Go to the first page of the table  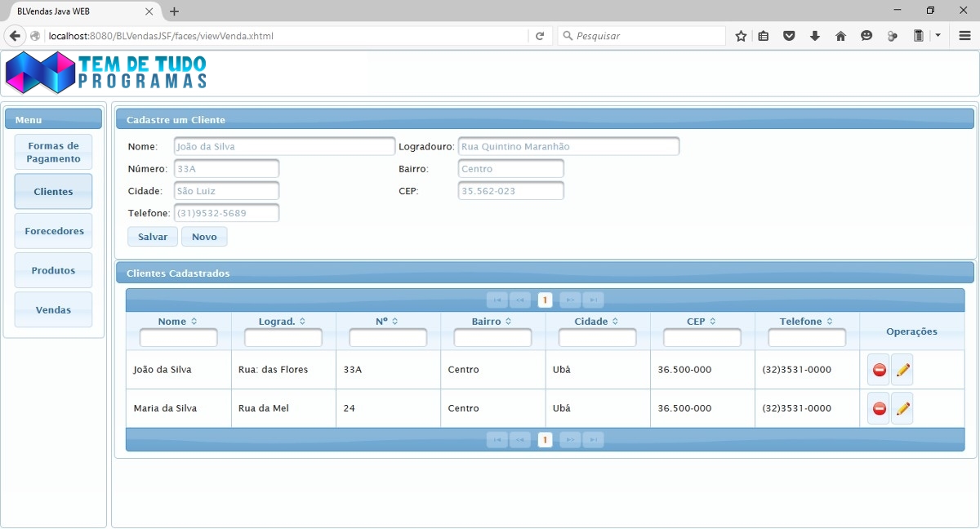click(x=497, y=300)
